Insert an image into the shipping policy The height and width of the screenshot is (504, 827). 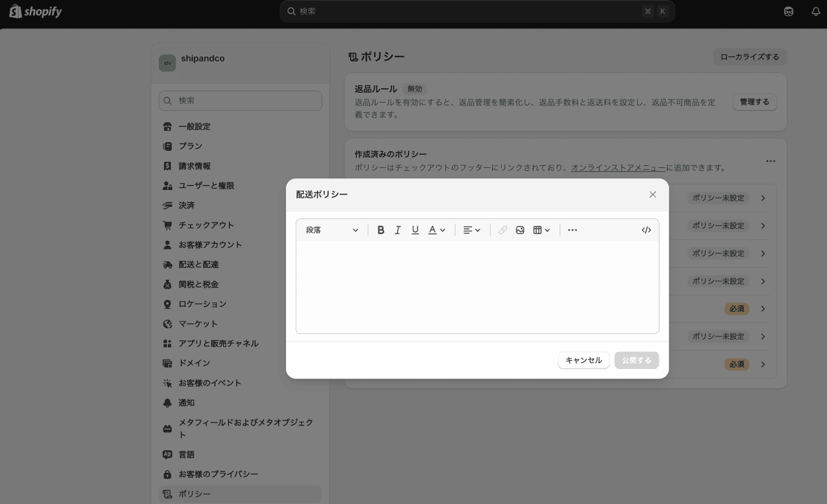(x=520, y=229)
